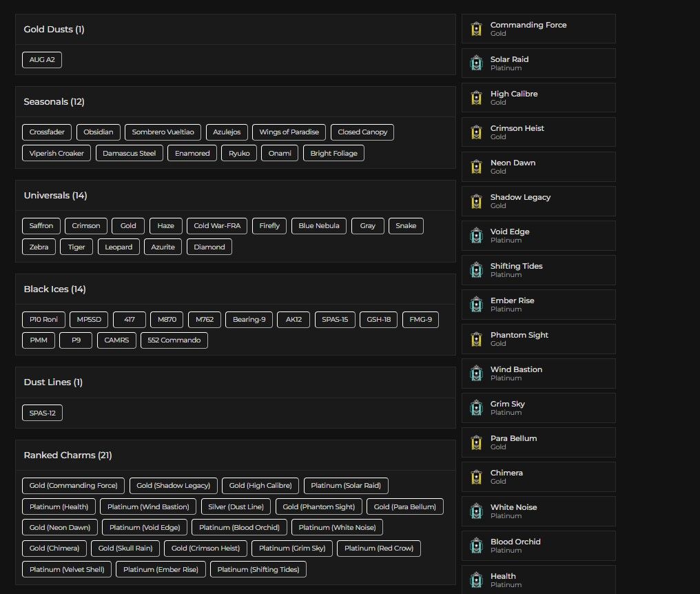Screen dimensions: 700x594
Task: Select the Platinum (Blood Orchid) charm tag
Action: point(239,527)
